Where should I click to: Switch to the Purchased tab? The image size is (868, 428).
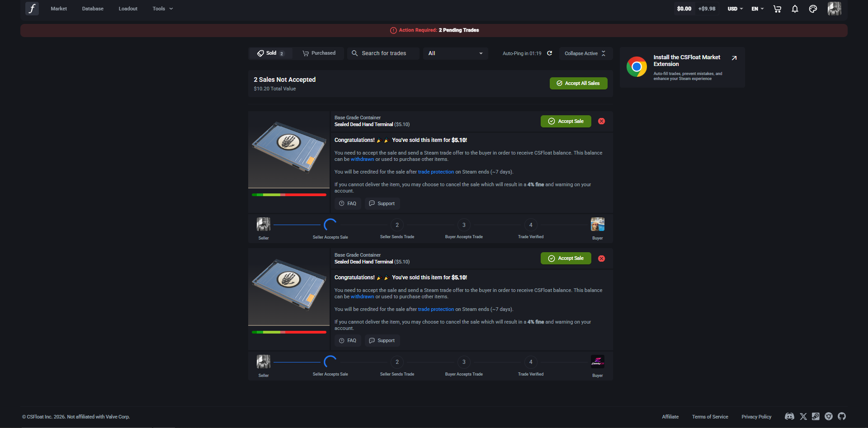tap(319, 53)
